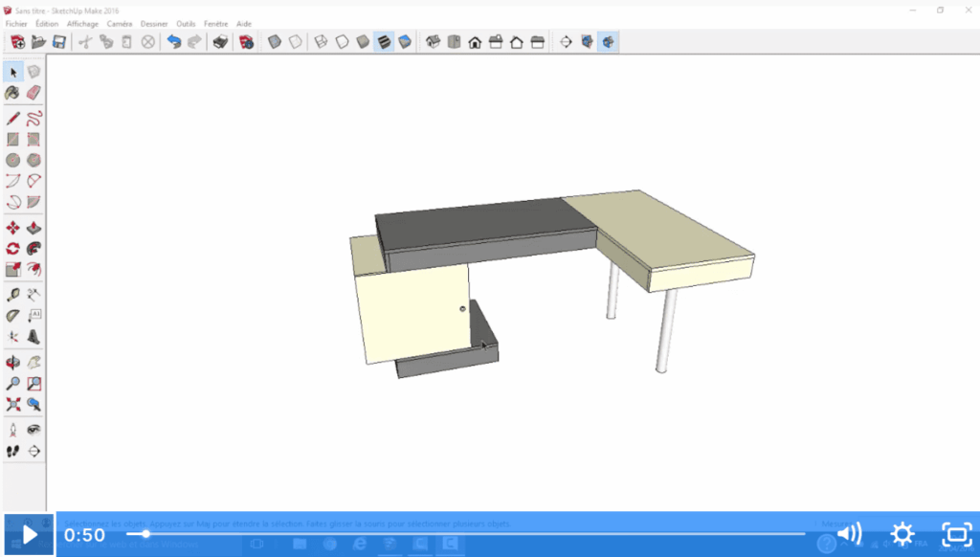The width and height of the screenshot is (980, 557).
Task: Undo the last action with the arrow icon
Action: pos(174,42)
